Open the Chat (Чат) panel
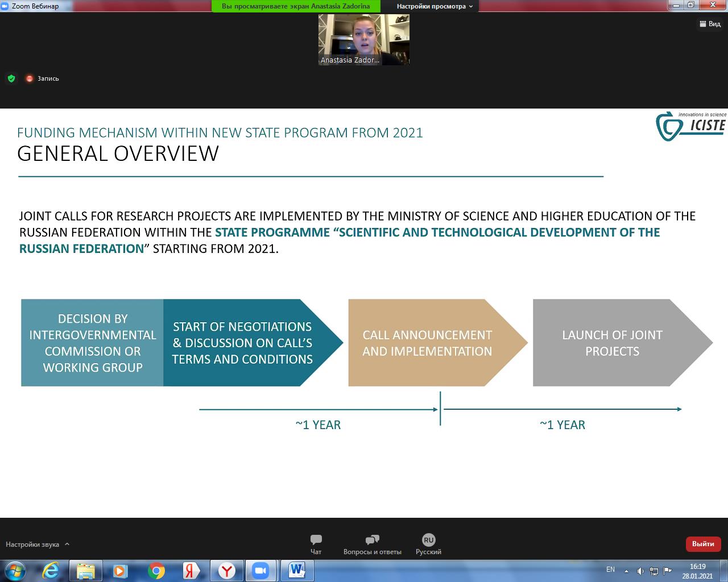 (316, 544)
